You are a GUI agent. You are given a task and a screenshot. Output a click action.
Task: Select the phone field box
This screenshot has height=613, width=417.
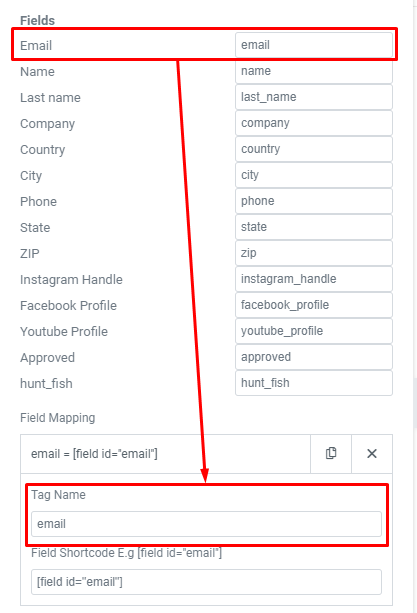click(314, 201)
